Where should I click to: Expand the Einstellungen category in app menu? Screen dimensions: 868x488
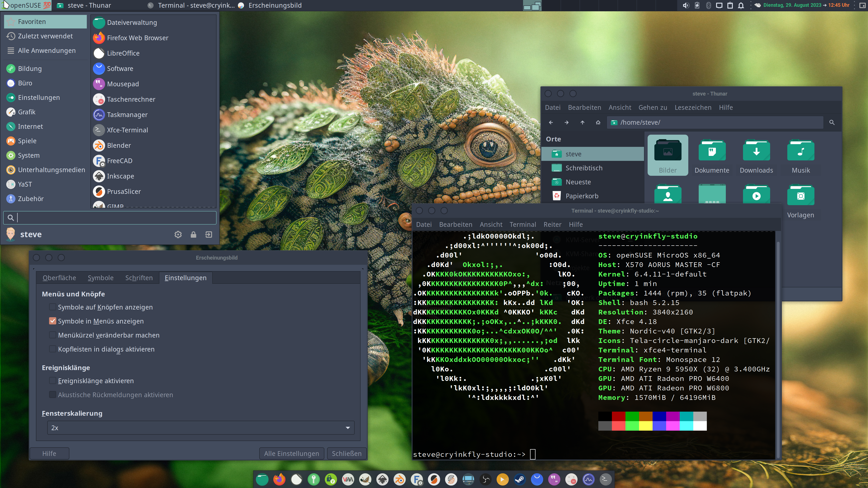tap(39, 98)
